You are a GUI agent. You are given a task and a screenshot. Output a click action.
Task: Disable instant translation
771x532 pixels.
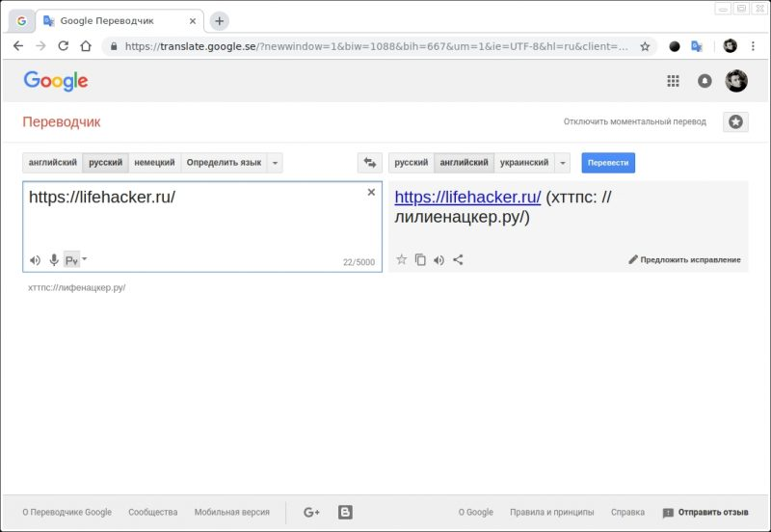pos(634,122)
